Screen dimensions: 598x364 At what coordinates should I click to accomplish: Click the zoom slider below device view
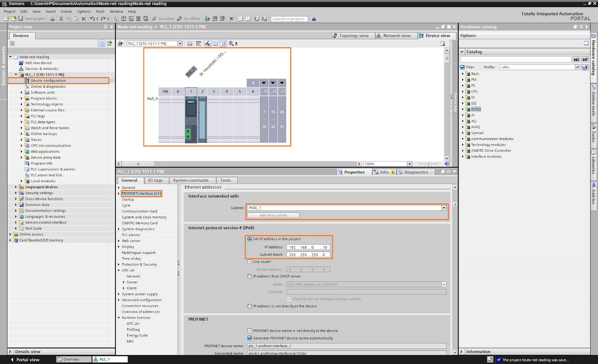point(428,164)
